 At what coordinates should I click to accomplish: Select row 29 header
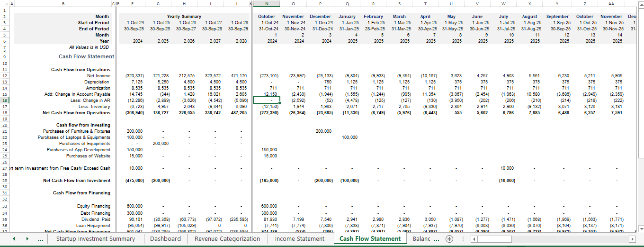click(4, 181)
